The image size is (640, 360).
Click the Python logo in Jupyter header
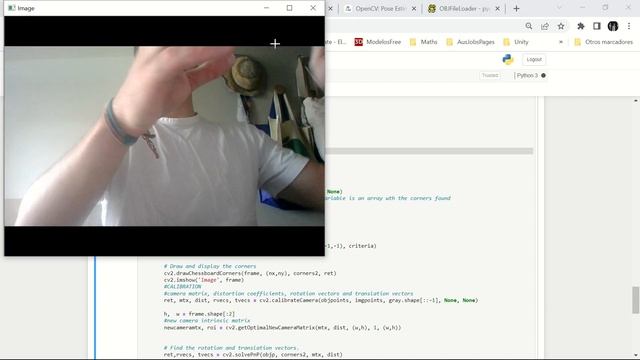508,60
